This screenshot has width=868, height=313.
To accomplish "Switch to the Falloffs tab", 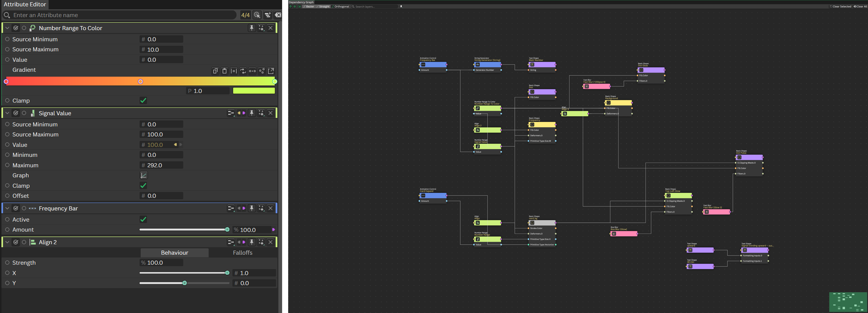I will pos(243,253).
